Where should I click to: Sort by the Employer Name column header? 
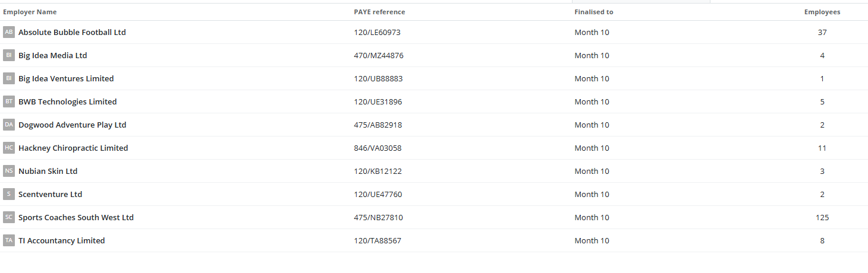coord(30,12)
